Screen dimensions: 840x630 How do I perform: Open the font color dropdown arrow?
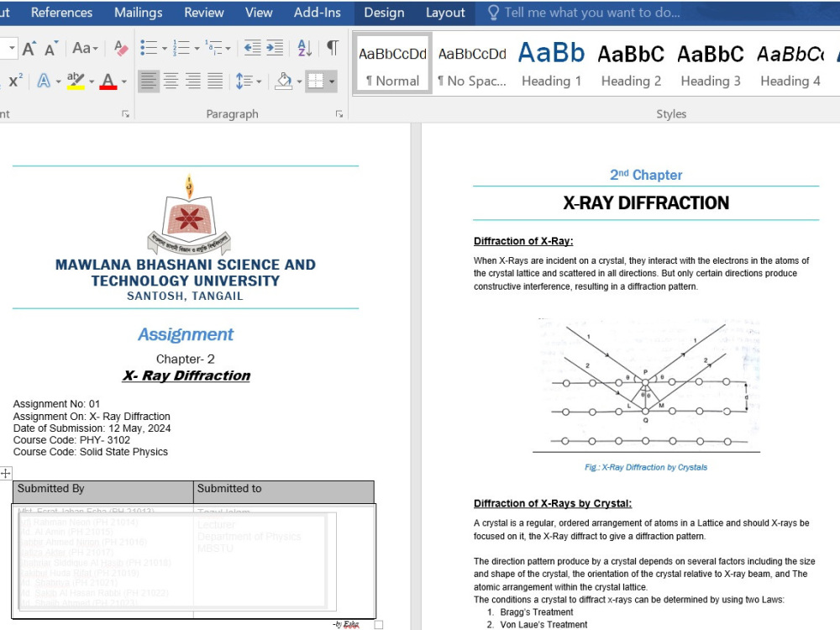[x=124, y=81]
